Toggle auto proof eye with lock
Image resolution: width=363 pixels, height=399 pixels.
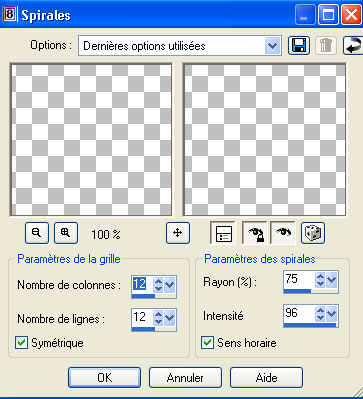[255, 233]
